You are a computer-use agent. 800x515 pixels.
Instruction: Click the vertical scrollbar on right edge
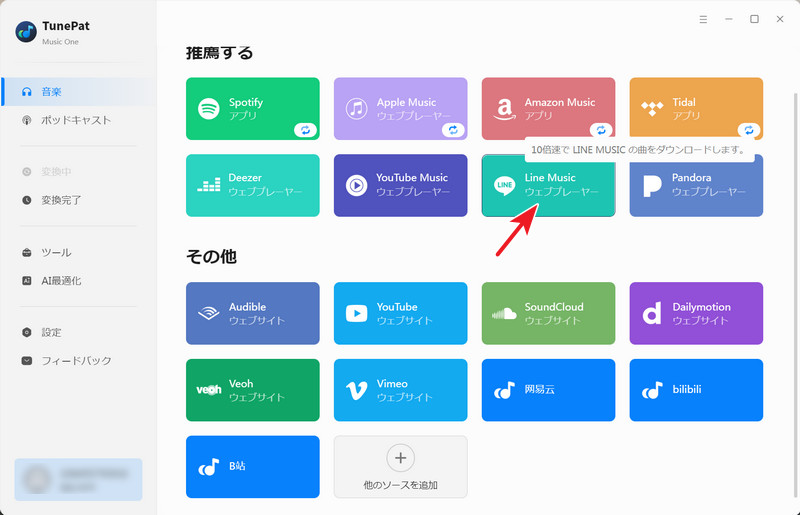pyautogui.click(x=795, y=295)
